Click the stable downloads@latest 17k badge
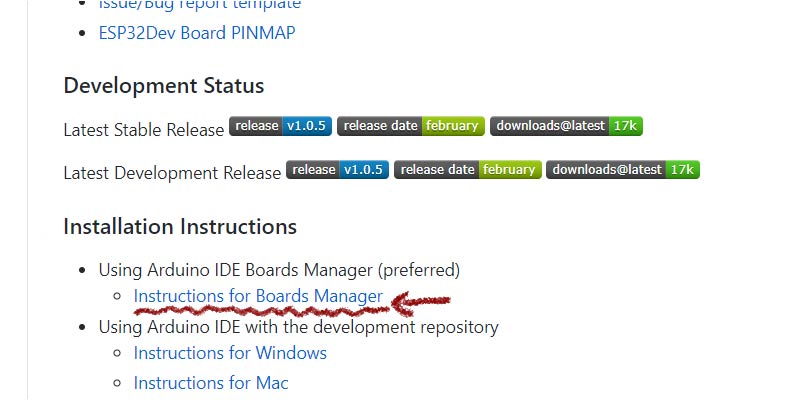Viewport: 800px width, 400px height. pyautogui.click(x=566, y=126)
